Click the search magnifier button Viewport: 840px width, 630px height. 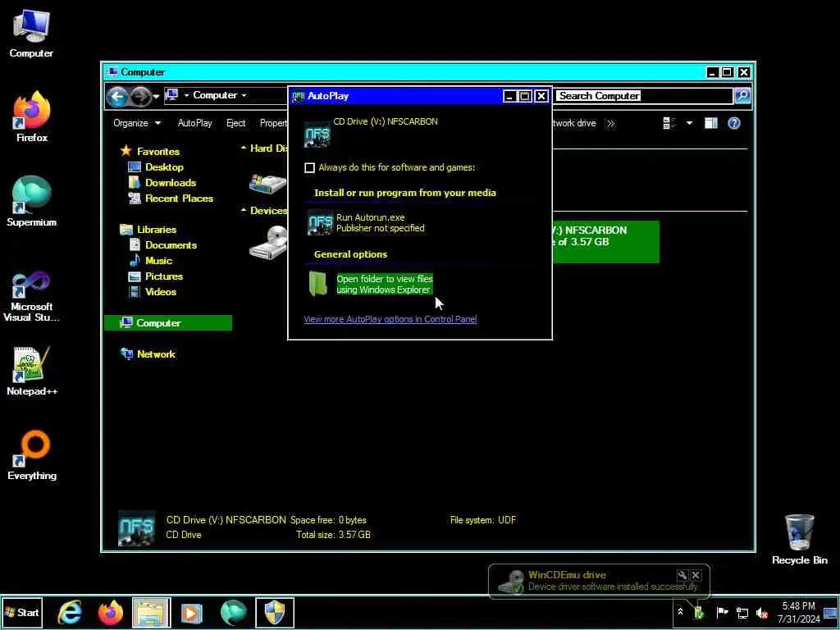pos(742,96)
